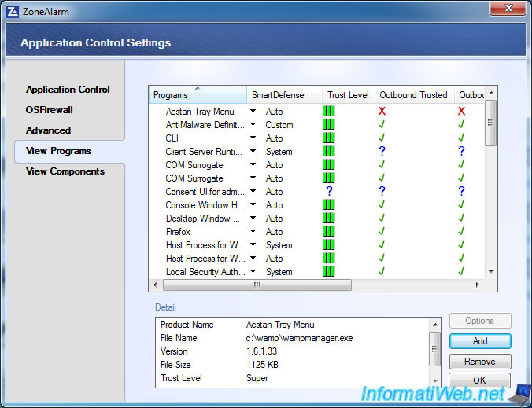Click the programs list vertical scrollbar thumb
Screen dimensions: 532x408
tap(490, 123)
